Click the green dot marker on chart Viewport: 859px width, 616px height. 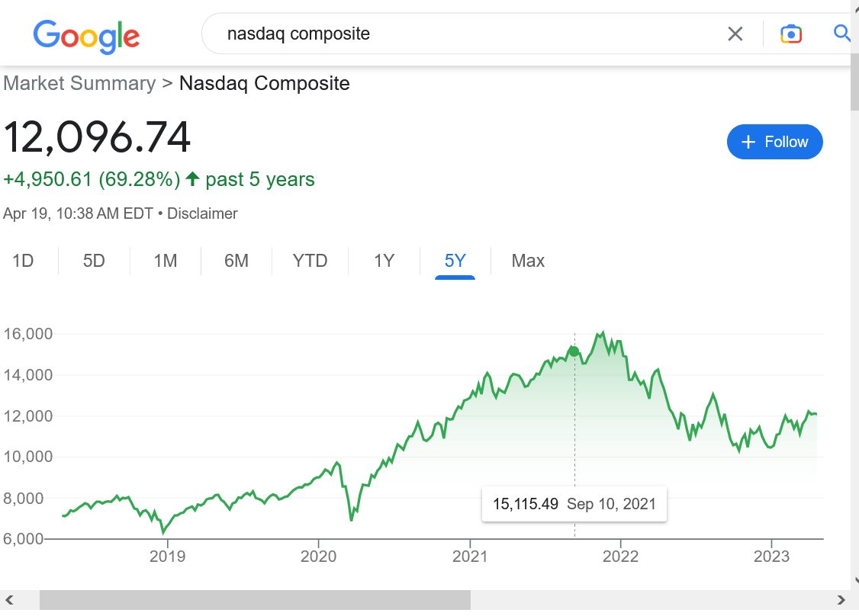[574, 351]
